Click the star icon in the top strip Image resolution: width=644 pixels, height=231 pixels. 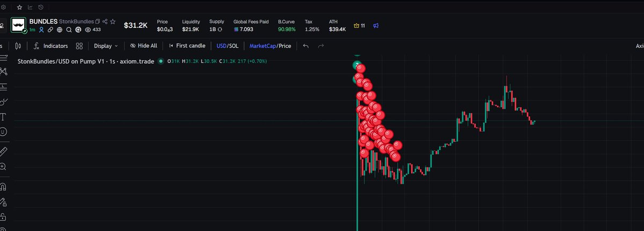click(x=20, y=8)
